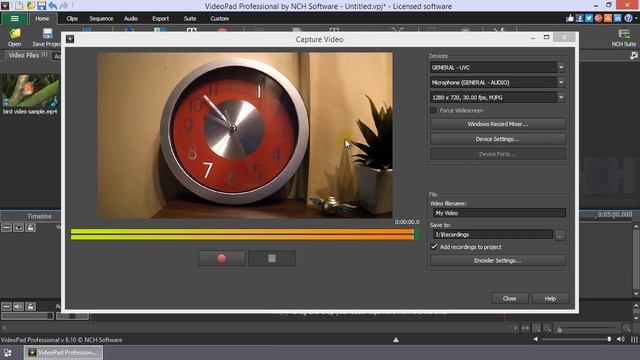The width and height of the screenshot is (640, 360).
Task: Adjust the audio track volume slider
Action: coord(27,316)
